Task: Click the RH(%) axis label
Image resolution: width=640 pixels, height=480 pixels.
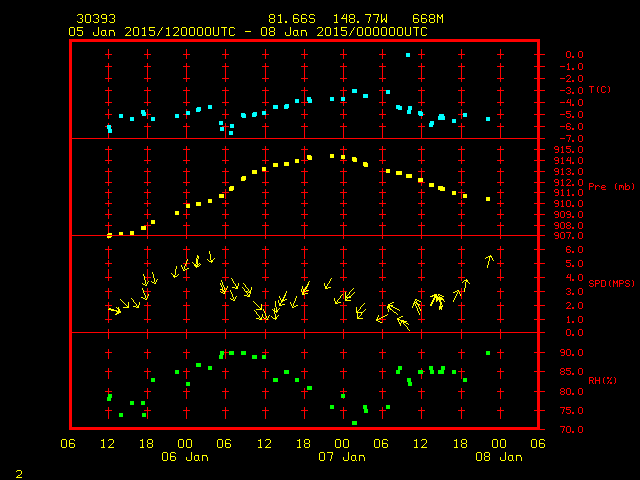Action: click(602, 380)
